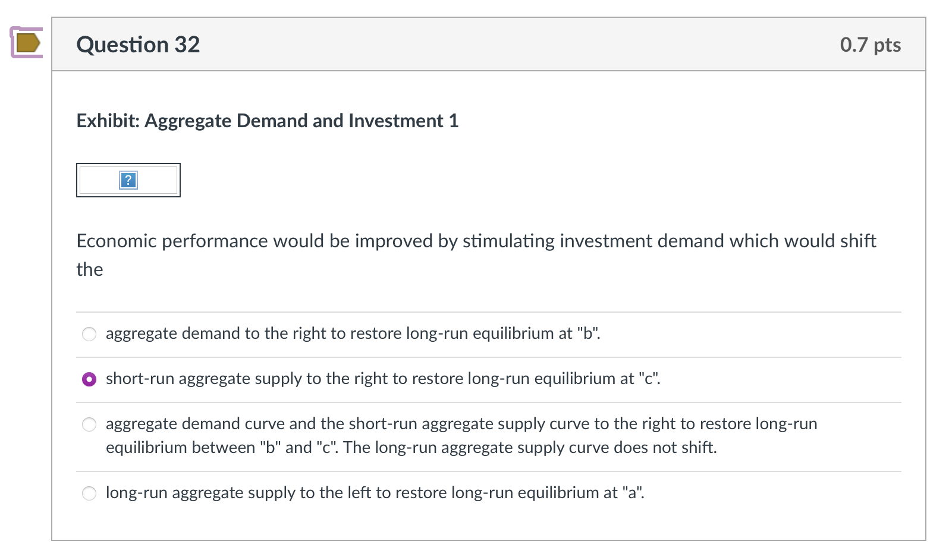
Task: Click the question mark inside the missing image box
Action: (x=128, y=180)
